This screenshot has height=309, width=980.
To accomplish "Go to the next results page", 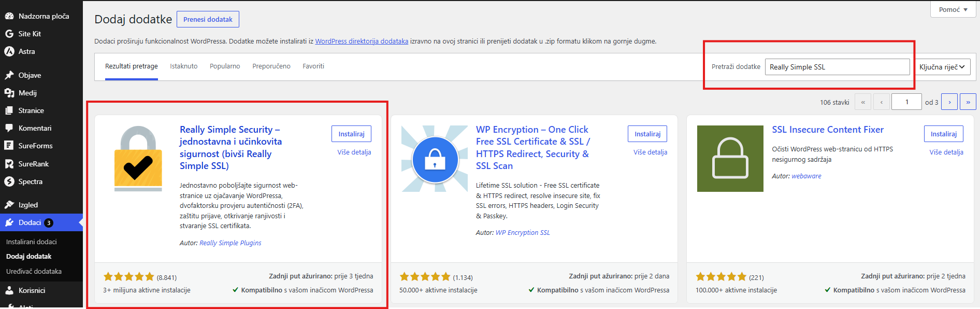I will tap(949, 102).
